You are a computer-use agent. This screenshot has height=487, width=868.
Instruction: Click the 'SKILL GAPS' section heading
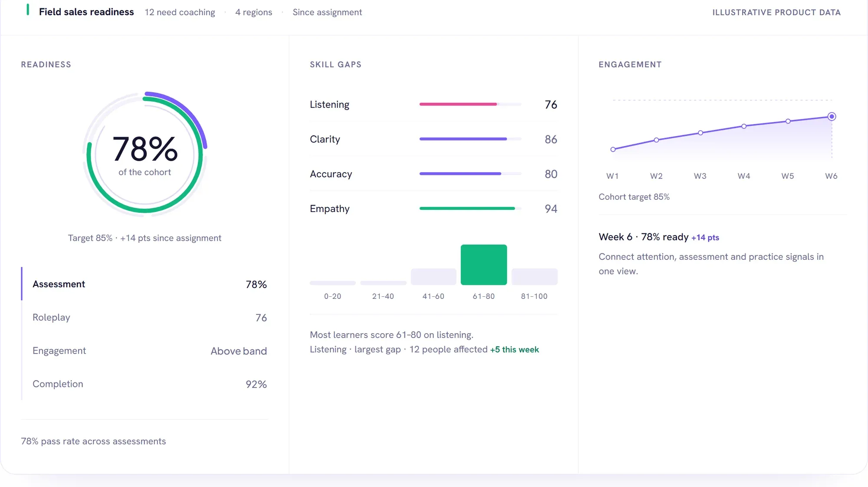(335, 65)
